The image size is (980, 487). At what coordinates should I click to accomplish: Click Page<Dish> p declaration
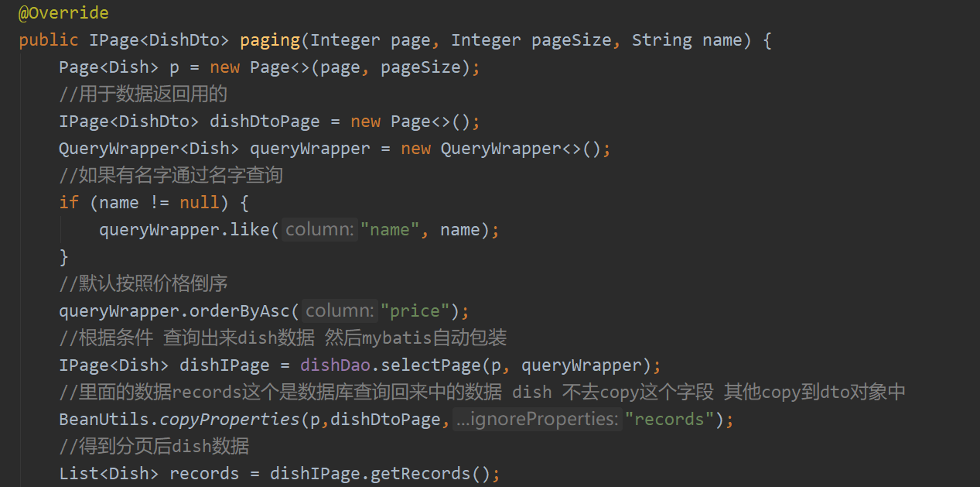pyautogui.click(x=119, y=67)
